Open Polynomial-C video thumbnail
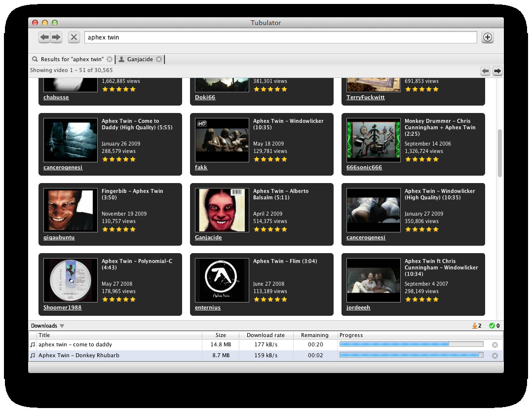The height and width of the screenshot is (412, 532). pos(71,280)
